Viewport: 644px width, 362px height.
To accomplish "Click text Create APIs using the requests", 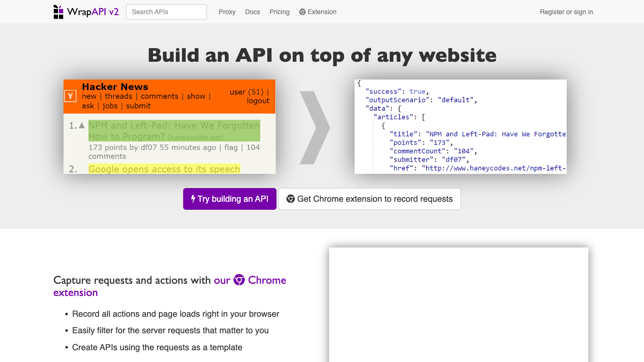I will [157, 347].
